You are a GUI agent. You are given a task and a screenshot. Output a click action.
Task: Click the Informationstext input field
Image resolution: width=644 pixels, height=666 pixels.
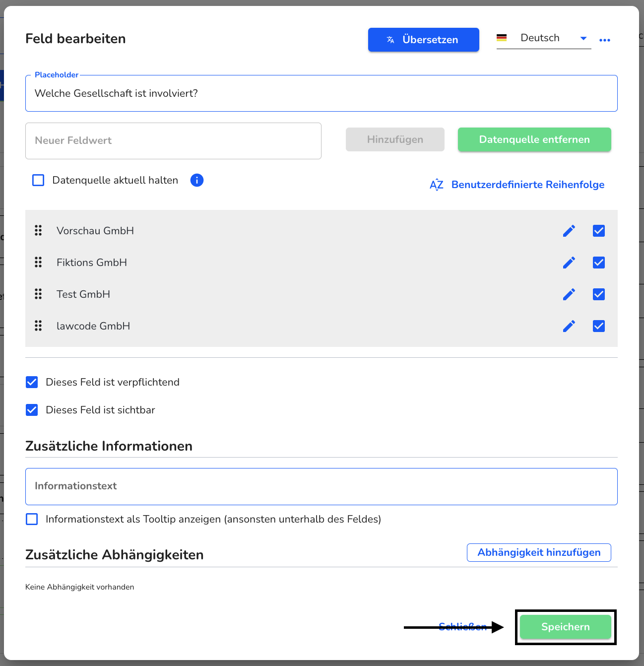[322, 486]
